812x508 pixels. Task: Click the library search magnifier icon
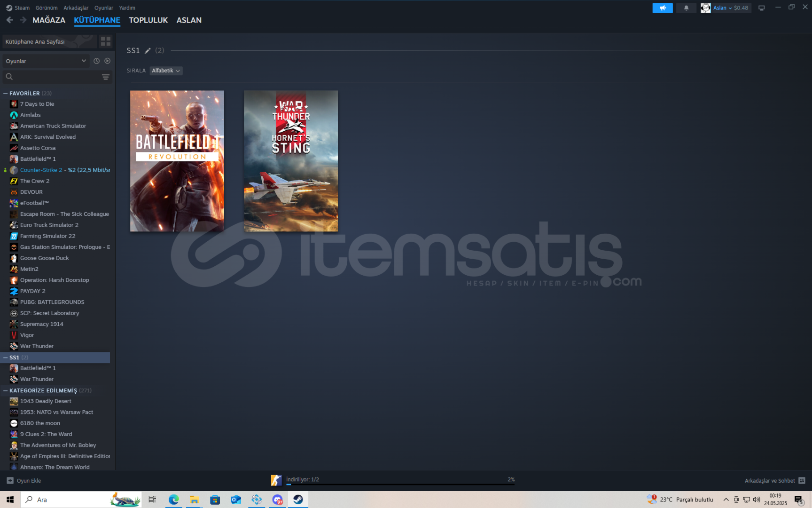9,77
